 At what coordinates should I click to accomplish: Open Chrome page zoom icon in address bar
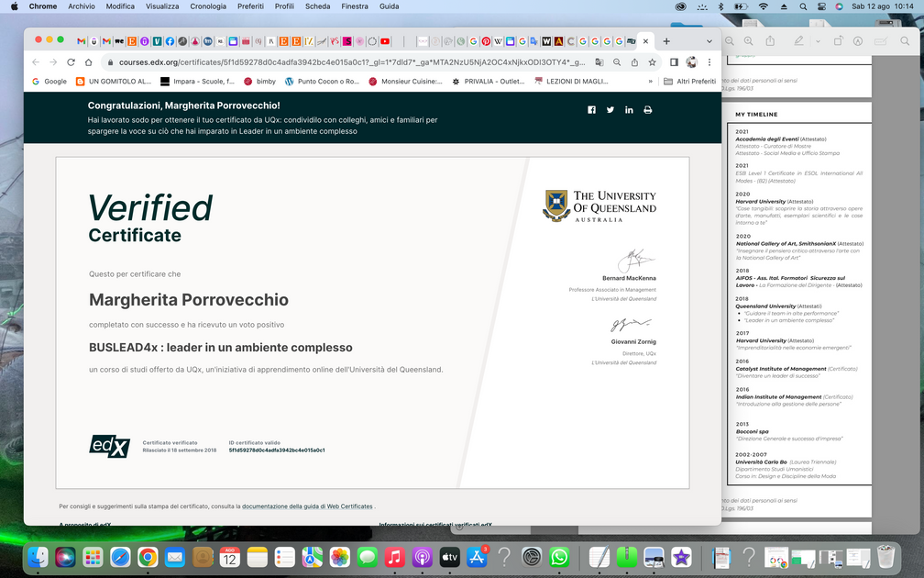[x=617, y=62]
